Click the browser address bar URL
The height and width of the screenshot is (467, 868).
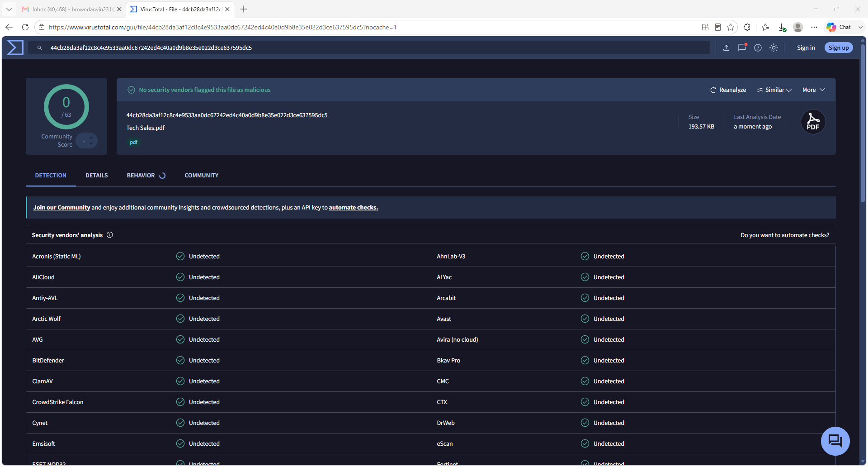222,27
